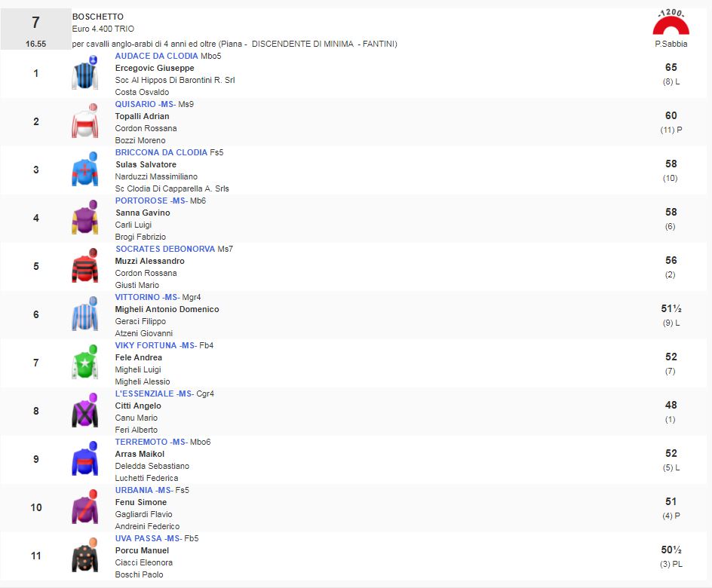
Task: Click the purple silk with red sash for Urbania
Action: (x=85, y=507)
